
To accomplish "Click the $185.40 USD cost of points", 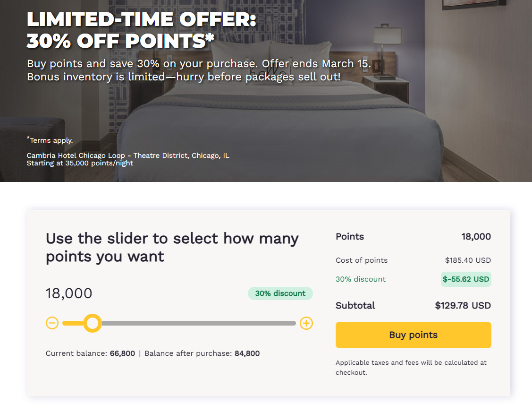I will coord(468,260).
